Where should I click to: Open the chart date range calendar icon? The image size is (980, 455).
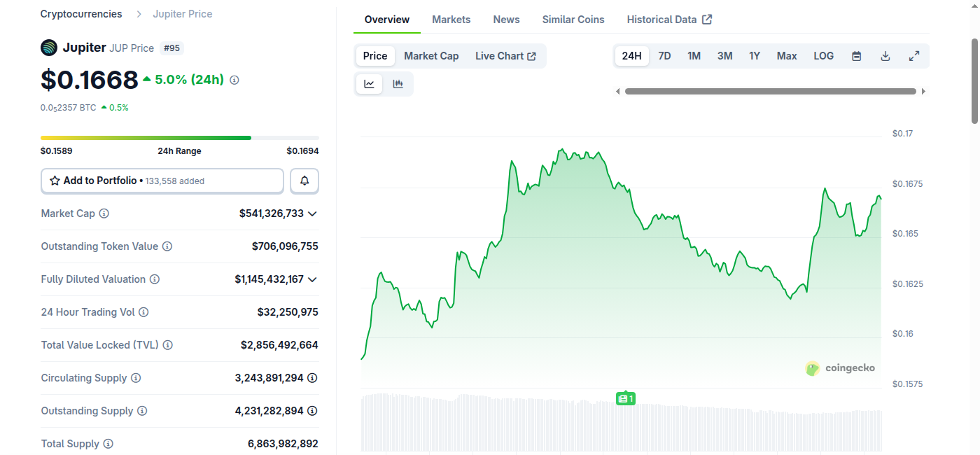(856, 55)
